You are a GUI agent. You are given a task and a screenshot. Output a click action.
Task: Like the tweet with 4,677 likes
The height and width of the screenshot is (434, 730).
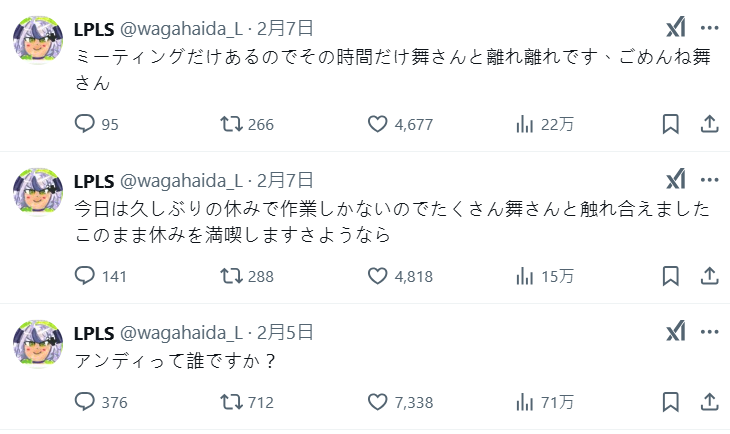tap(377, 124)
